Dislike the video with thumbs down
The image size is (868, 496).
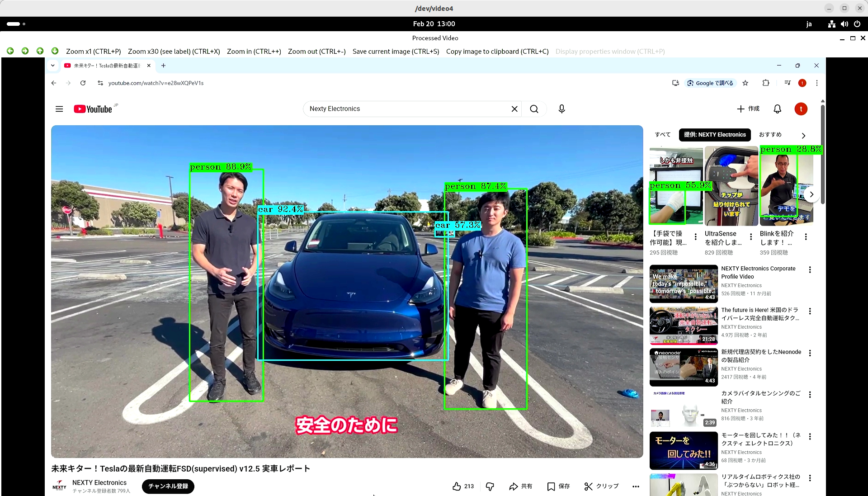coord(490,486)
